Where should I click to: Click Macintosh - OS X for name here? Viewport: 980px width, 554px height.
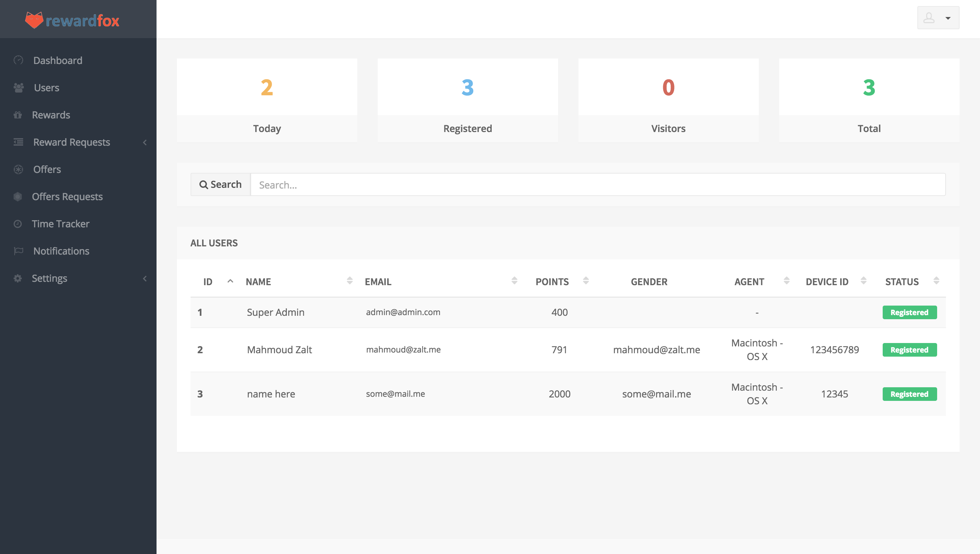pyautogui.click(x=757, y=394)
